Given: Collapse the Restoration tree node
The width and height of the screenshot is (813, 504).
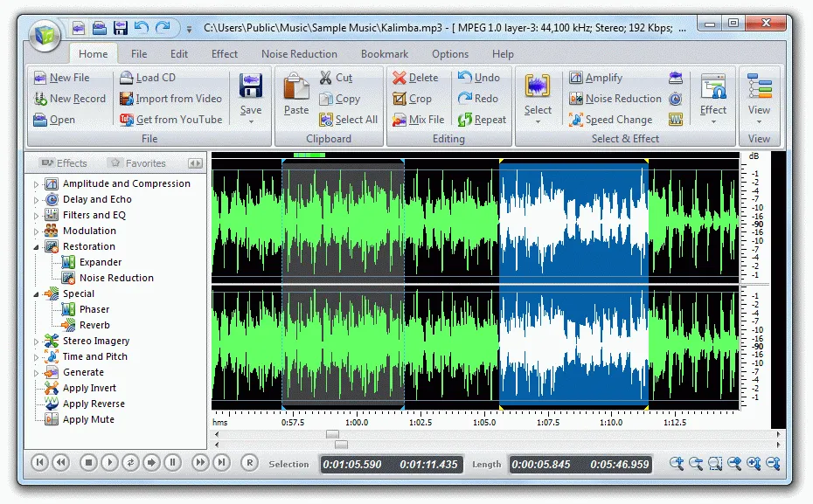Looking at the screenshot, I should pyautogui.click(x=37, y=245).
